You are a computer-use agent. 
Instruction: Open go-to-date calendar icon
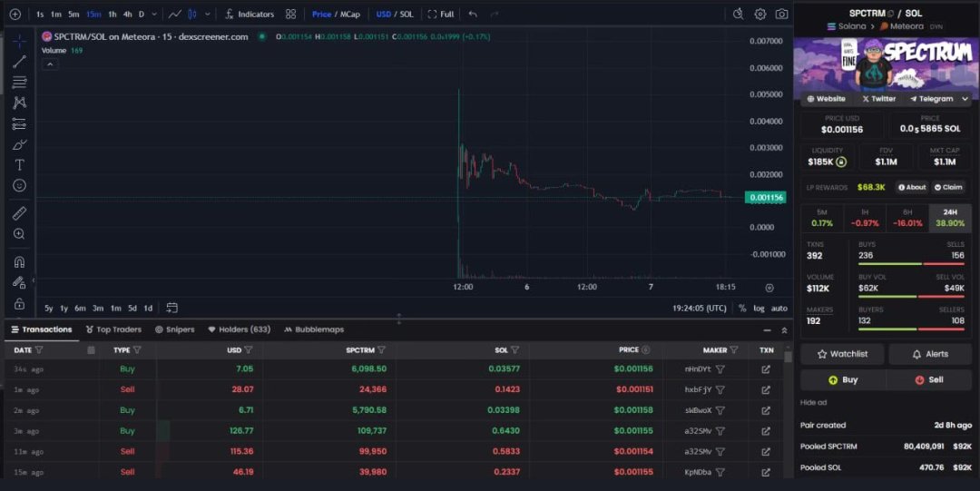[171, 308]
